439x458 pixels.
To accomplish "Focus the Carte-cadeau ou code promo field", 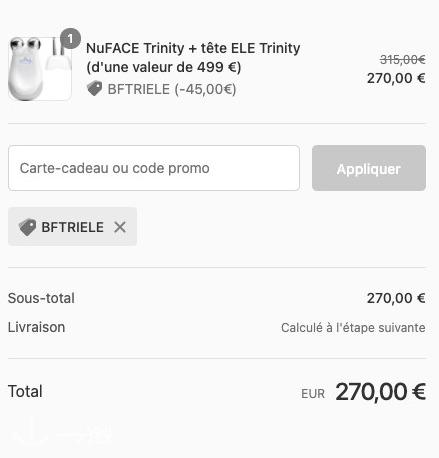I will coord(154,168).
